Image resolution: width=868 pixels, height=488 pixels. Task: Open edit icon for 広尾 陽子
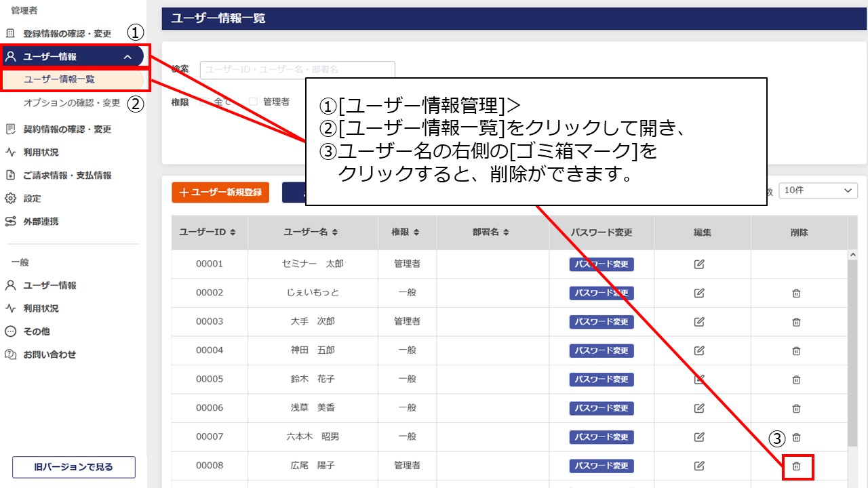tap(699, 466)
